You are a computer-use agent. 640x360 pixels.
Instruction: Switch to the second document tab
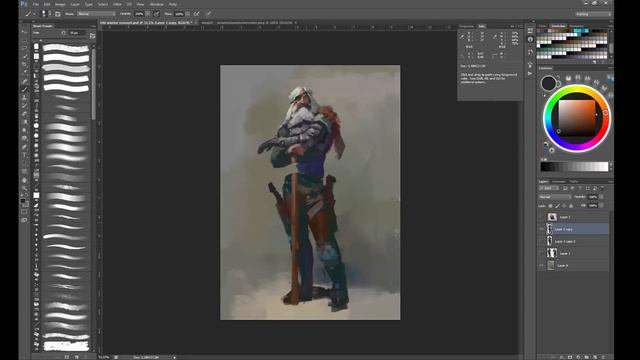[248, 23]
